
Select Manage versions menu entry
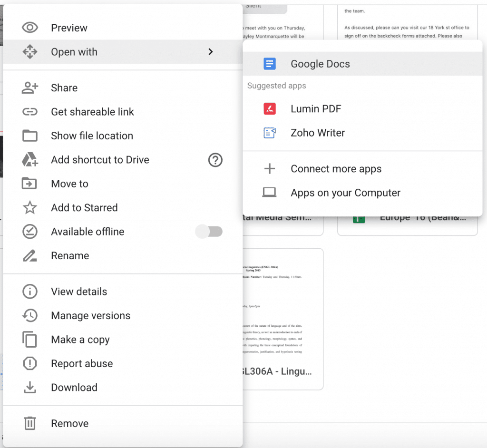[x=90, y=316]
